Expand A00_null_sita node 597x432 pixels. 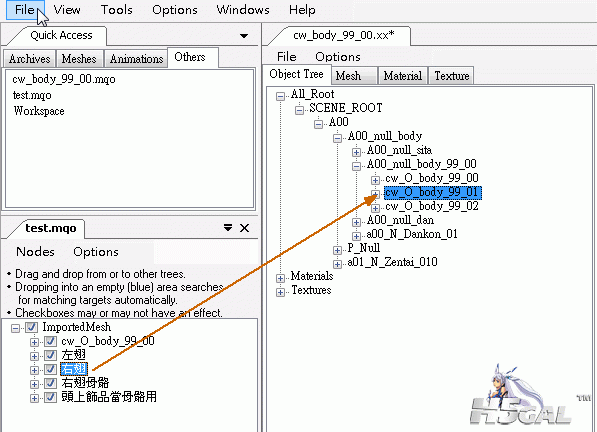356,152
